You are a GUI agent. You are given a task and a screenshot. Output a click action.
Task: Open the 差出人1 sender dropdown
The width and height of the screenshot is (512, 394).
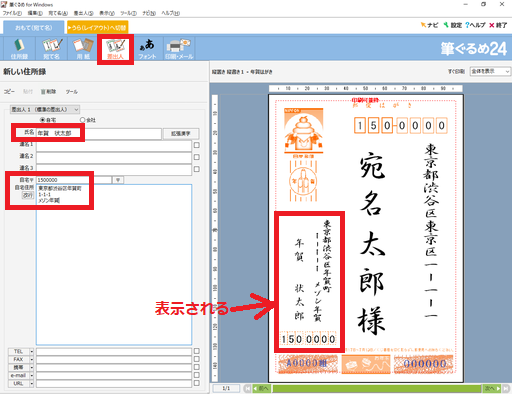pyautogui.click(x=45, y=109)
